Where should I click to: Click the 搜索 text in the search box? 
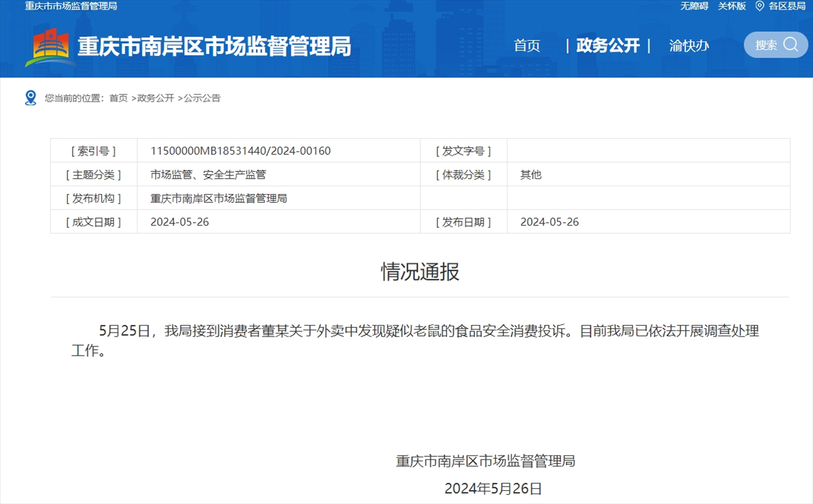tap(766, 45)
